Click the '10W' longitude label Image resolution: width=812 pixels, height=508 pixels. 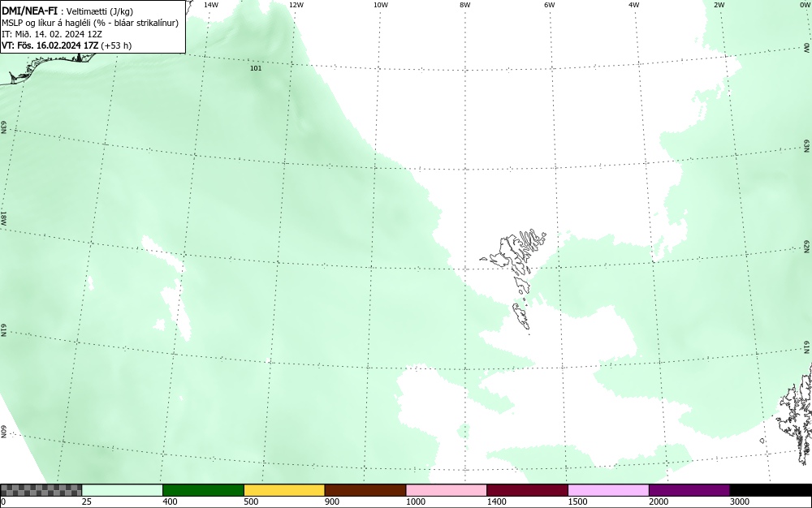(x=381, y=5)
